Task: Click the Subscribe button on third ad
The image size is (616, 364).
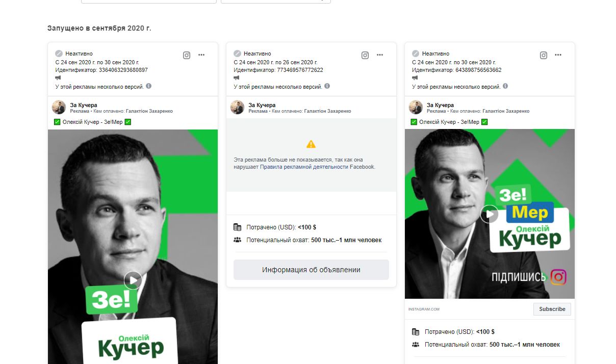Action: pyautogui.click(x=552, y=309)
